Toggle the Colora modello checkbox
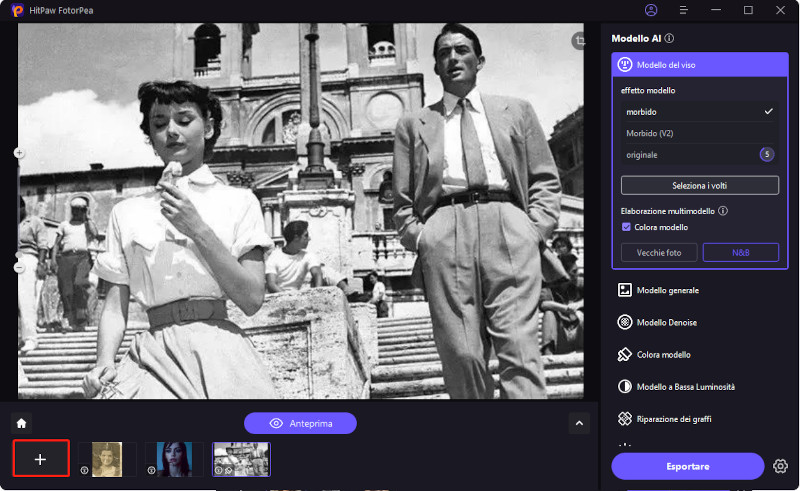The width and height of the screenshot is (800, 491). pyautogui.click(x=626, y=228)
